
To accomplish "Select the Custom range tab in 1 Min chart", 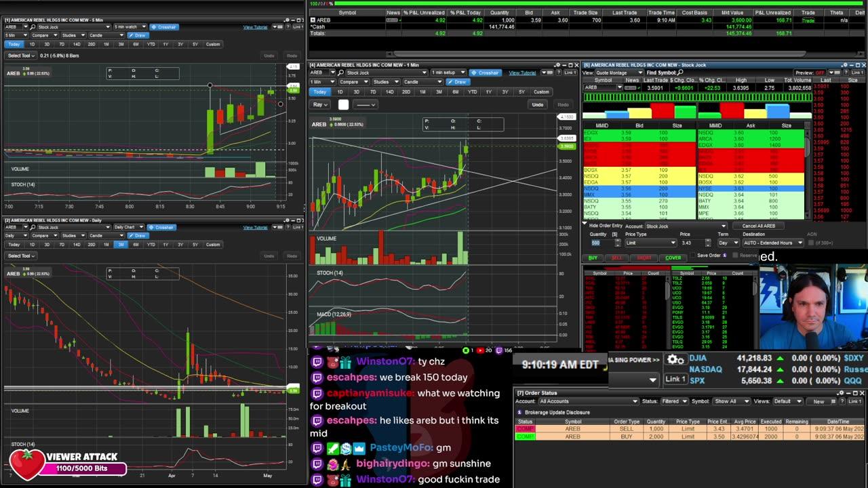I will point(541,92).
